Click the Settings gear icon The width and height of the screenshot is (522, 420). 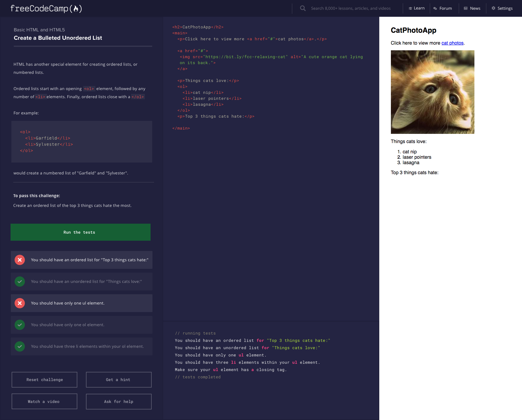coord(493,8)
